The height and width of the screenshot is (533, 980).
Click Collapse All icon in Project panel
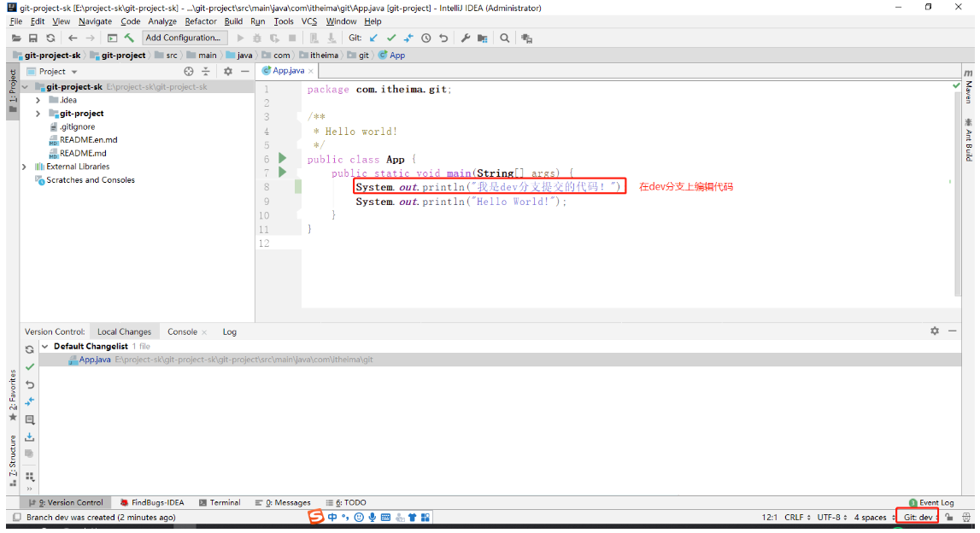tap(206, 71)
